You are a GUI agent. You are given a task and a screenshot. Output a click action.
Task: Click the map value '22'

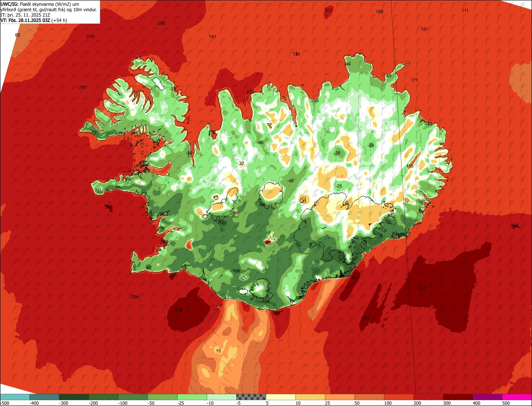coord(241,163)
